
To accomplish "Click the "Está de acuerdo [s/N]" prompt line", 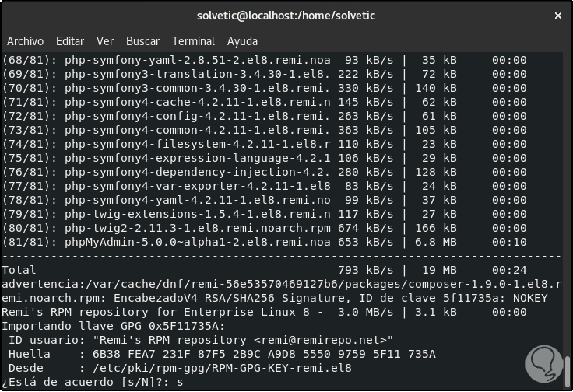I will [94, 383].
